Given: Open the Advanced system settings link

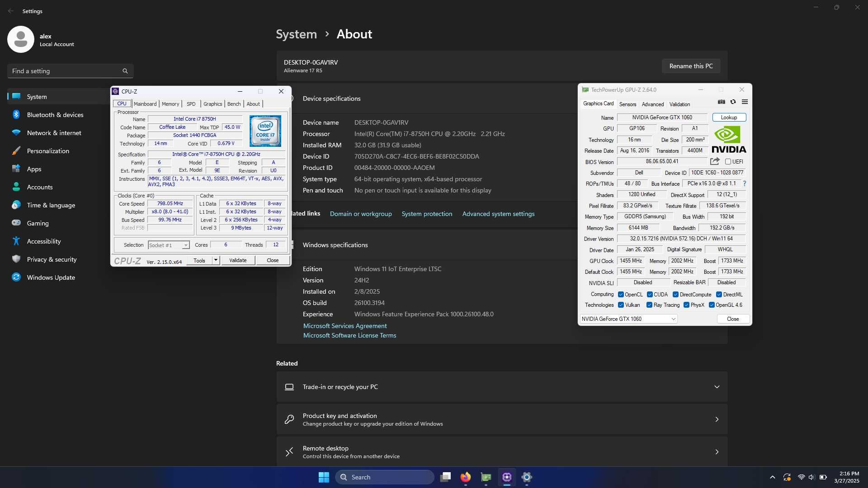Looking at the screenshot, I should tap(498, 214).
